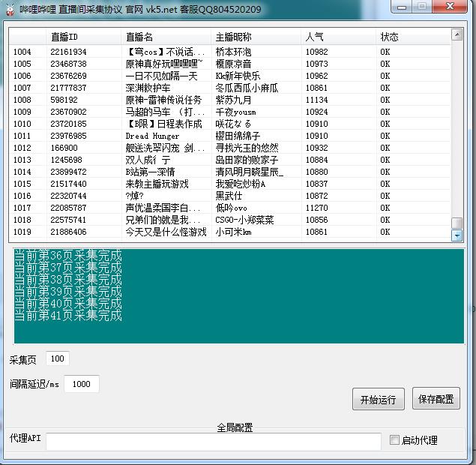This screenshot has height=465, width=476.
Task: Enable the 启动代理 checkbox
Action: click(394, 439)
